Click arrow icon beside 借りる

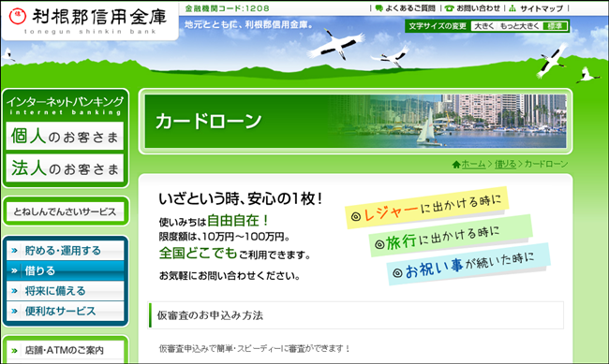tap(14, 270)
